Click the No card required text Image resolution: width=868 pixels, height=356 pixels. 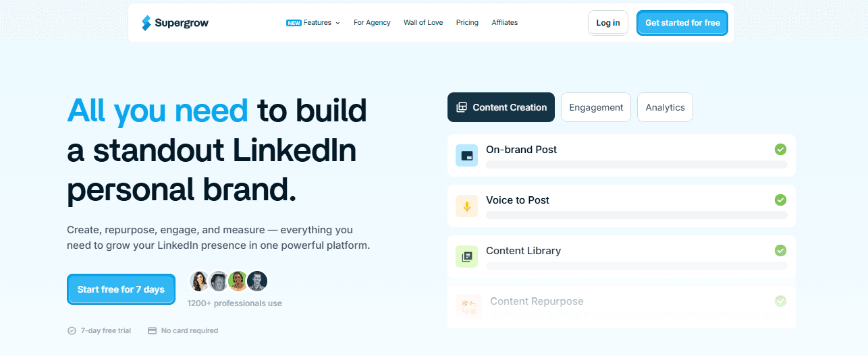[190, 331]
